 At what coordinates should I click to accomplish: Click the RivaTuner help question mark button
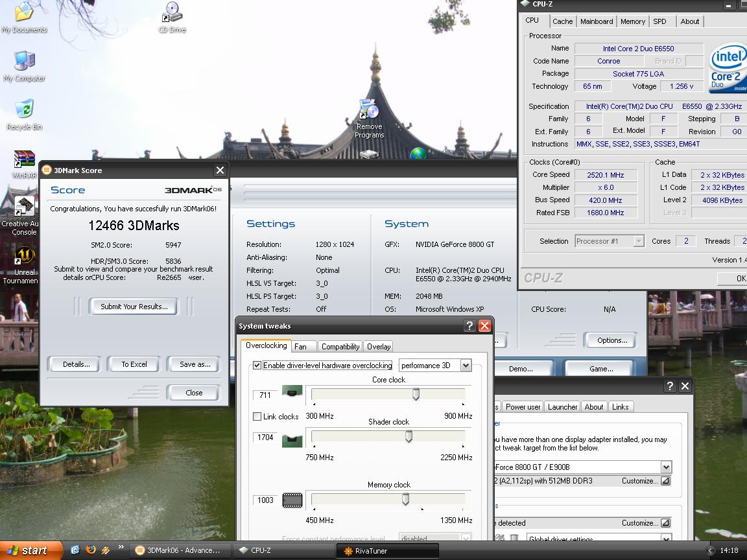[670, 386]
